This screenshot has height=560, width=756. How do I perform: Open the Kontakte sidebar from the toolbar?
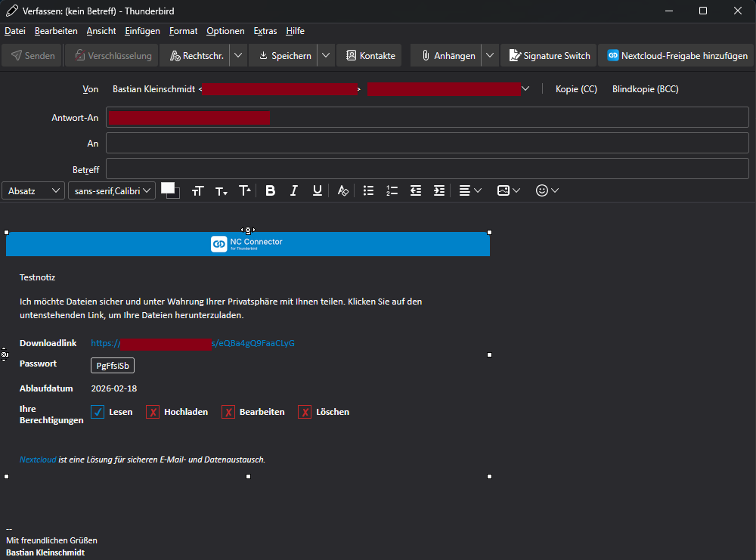tap(369, 54)
